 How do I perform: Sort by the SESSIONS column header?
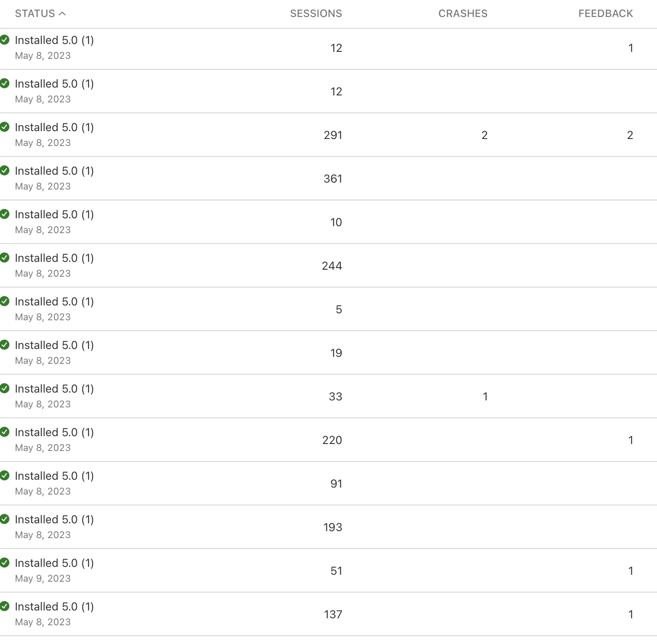pyautogui.click(x=316, y=14)
